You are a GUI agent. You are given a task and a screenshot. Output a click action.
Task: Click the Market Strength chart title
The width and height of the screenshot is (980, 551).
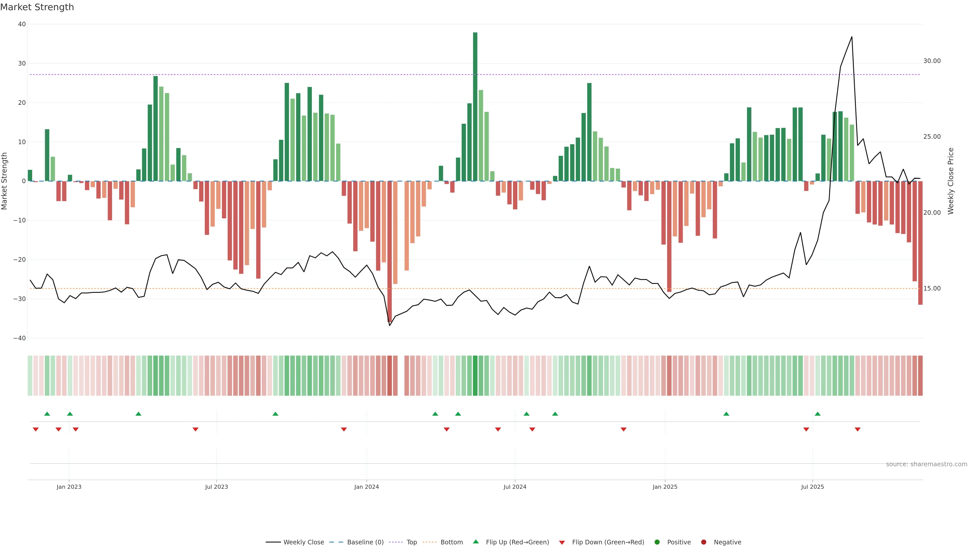pyautogui.click(x=37, y=7)
